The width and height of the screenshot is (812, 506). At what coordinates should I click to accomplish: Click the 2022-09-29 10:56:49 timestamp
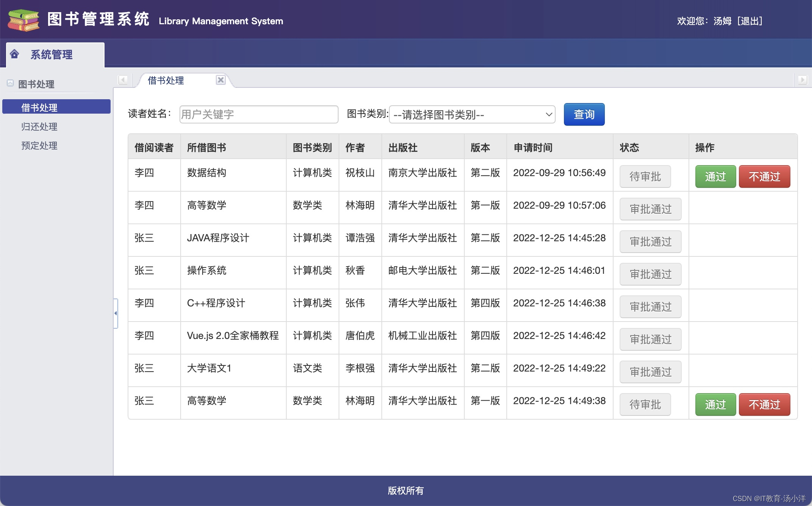tap(559, 173)
